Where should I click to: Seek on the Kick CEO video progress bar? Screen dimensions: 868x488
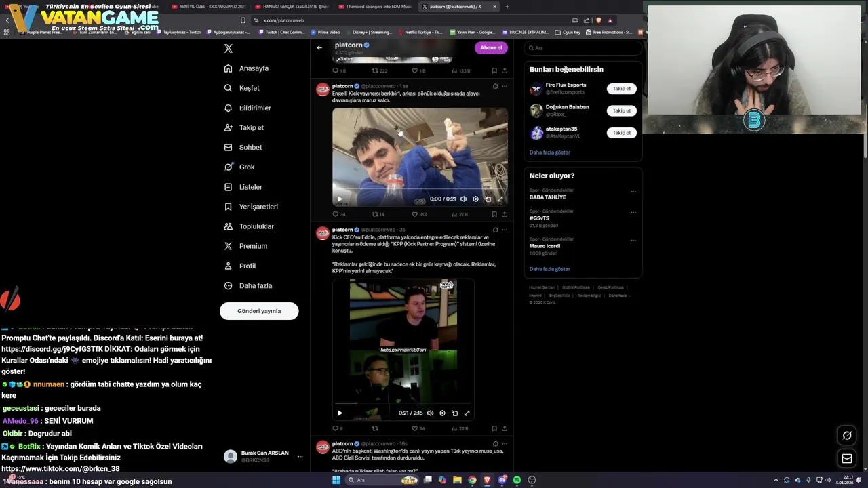click(403, 403)
